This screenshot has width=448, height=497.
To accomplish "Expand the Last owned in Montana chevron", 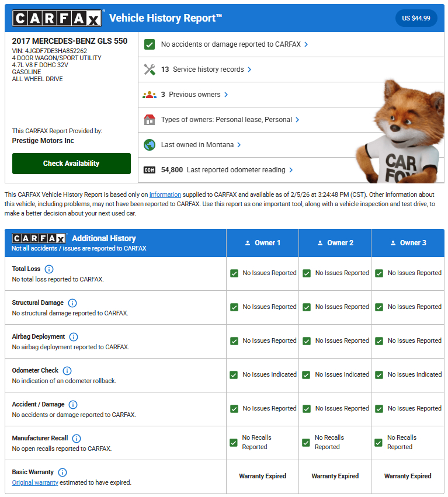I will 239,145.
